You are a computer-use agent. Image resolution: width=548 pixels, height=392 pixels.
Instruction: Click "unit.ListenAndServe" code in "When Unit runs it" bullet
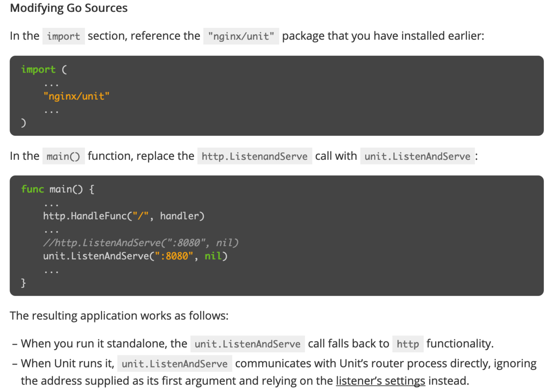point(175,364)
